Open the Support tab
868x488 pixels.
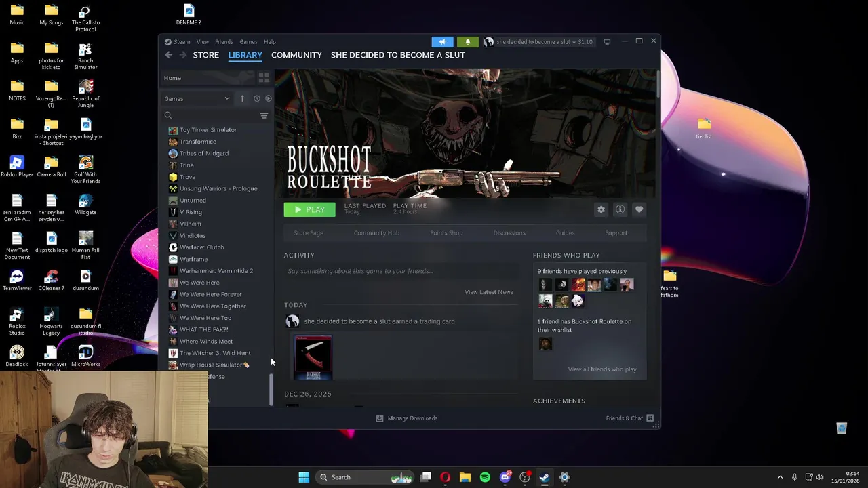pos(616,233)
